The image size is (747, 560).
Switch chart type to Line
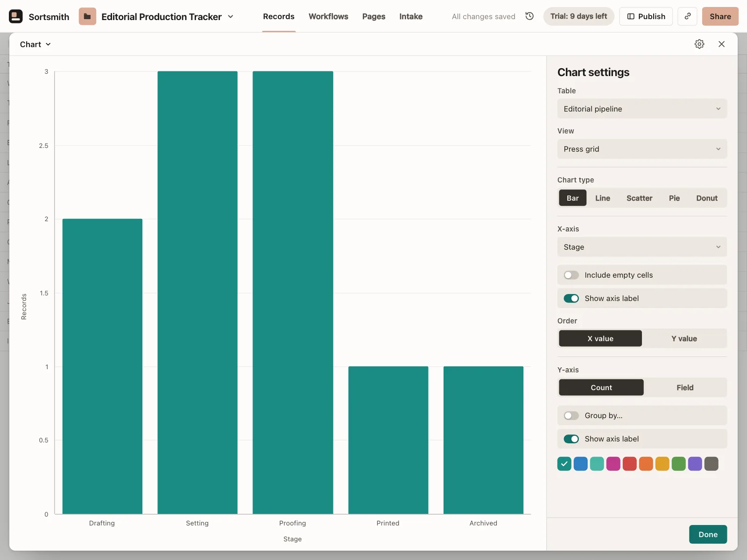[603, 198]
